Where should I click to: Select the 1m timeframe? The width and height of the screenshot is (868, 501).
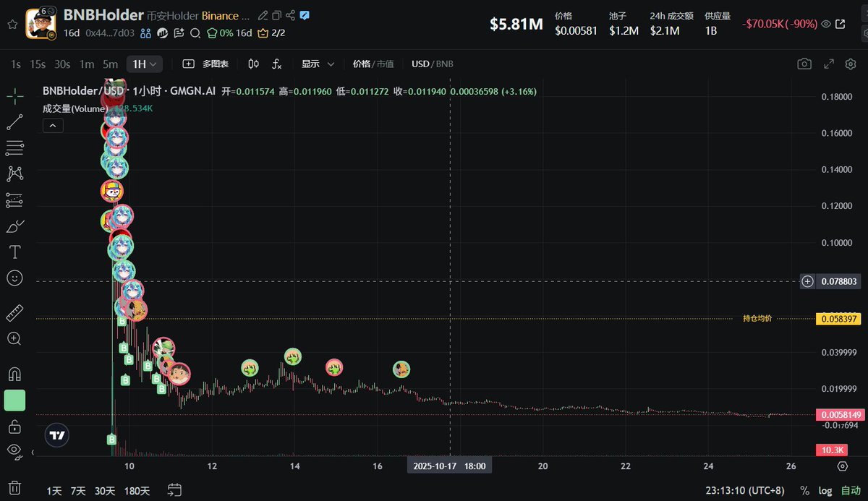tap(87, 64)
